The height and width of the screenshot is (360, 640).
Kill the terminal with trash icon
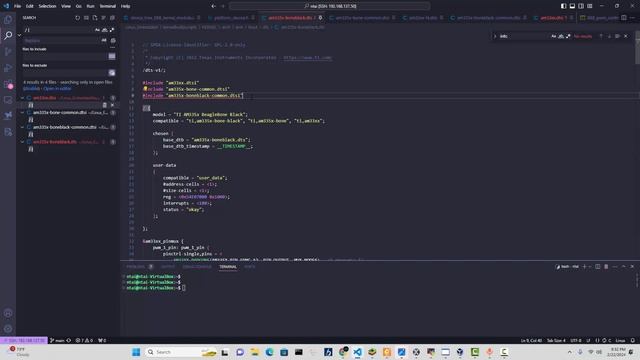tap(606, 267)
